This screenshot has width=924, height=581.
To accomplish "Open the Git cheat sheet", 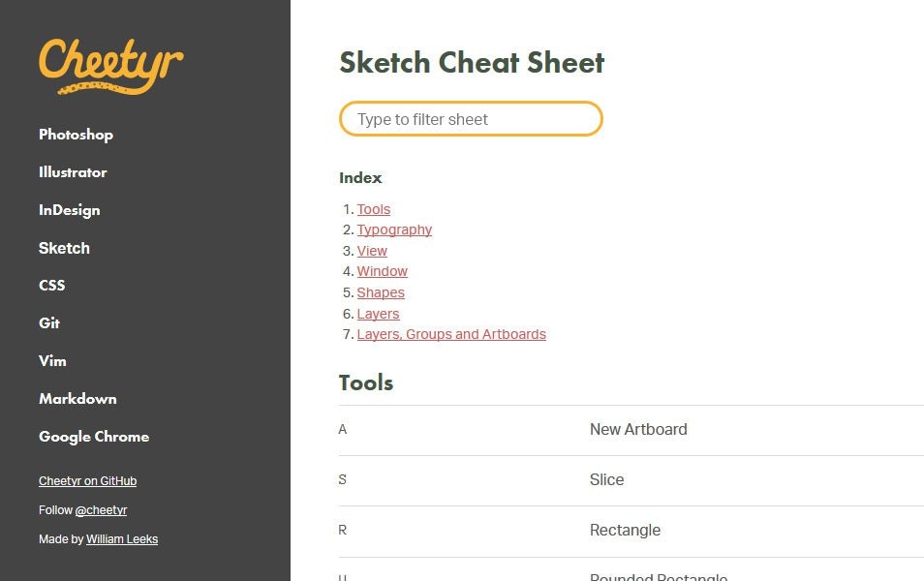I will [49, 323].
